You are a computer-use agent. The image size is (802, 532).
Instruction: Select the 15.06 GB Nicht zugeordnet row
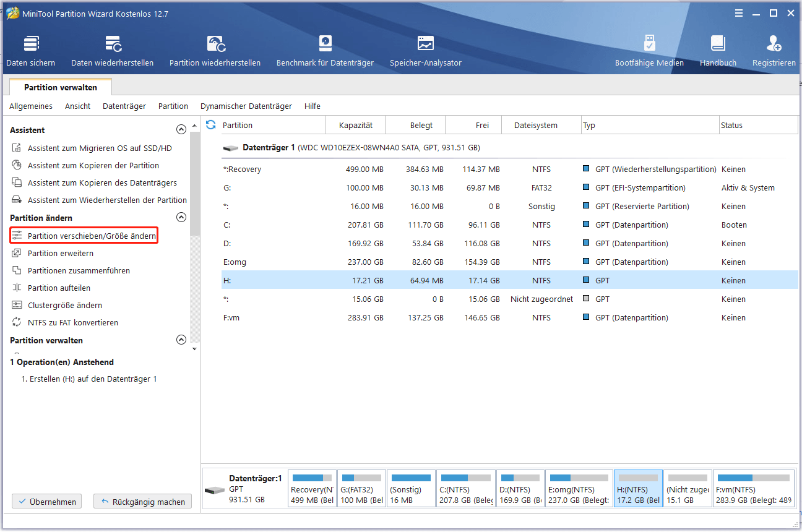click(x=510, y=299)
